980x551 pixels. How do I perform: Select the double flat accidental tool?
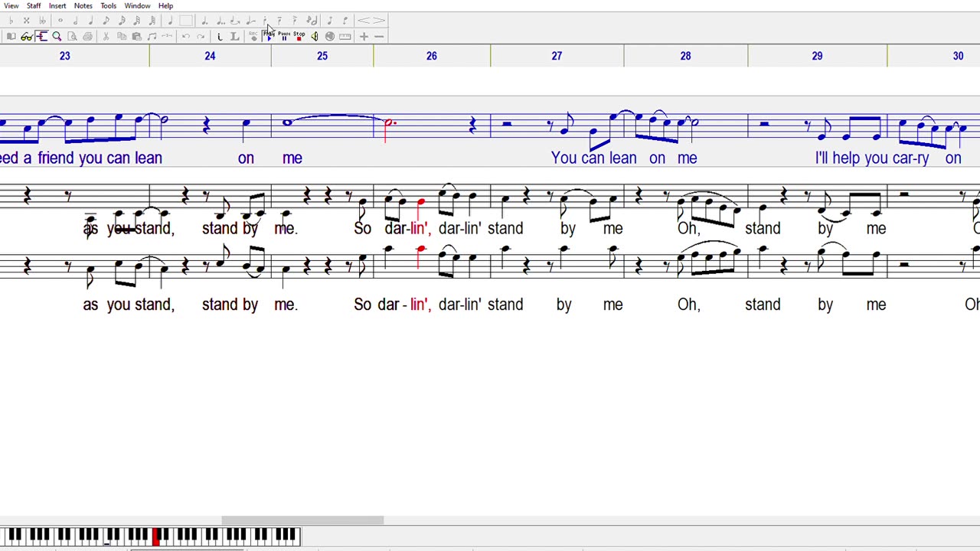click(42, 21)
